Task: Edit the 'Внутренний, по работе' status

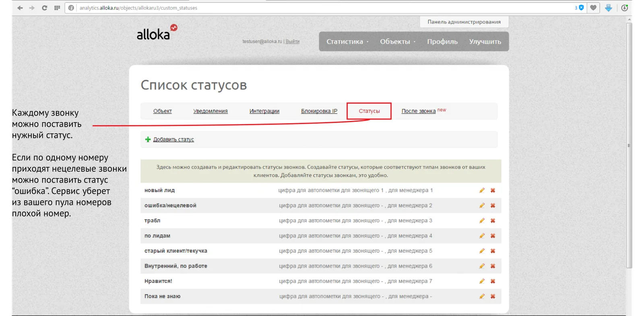Action: [482, 266]
